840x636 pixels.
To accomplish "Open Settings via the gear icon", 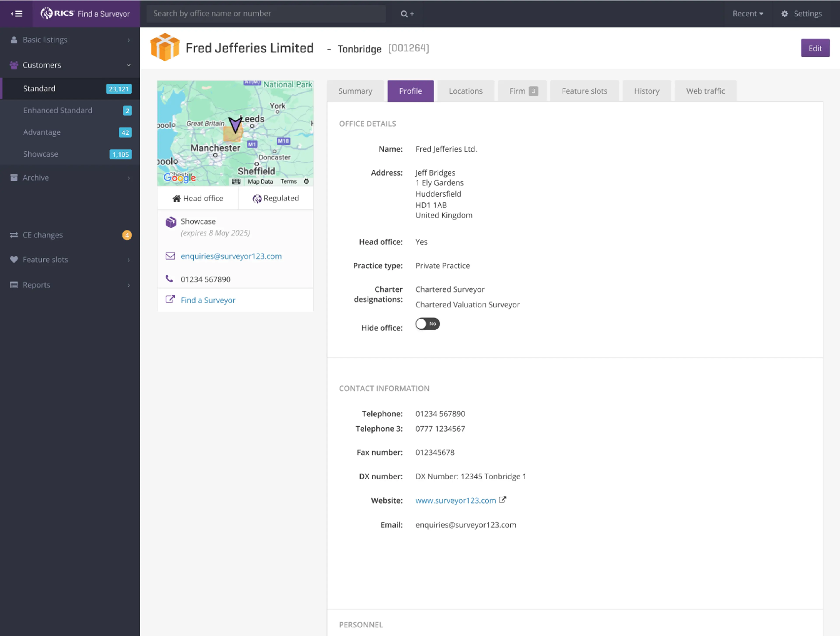I will (784, 14).
